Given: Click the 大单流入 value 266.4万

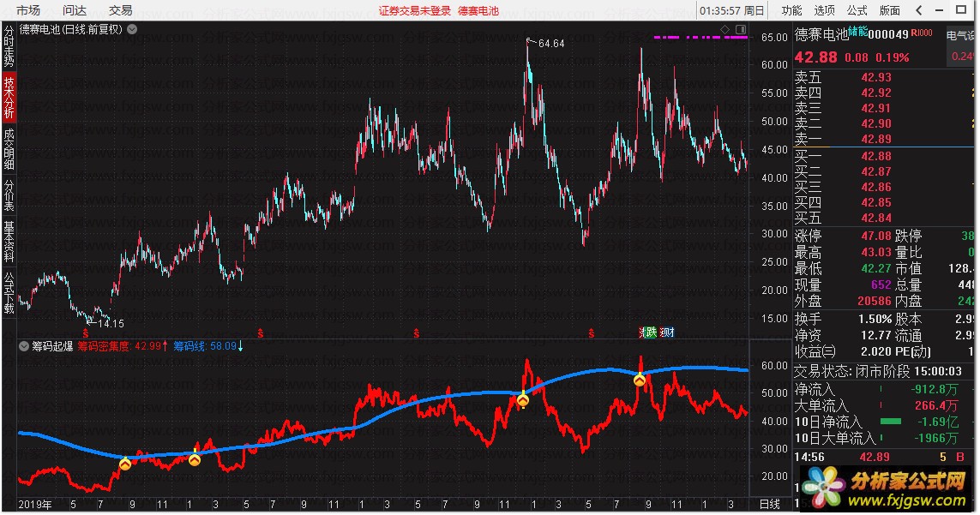Looking at the screenshot, I should [936, 405].
